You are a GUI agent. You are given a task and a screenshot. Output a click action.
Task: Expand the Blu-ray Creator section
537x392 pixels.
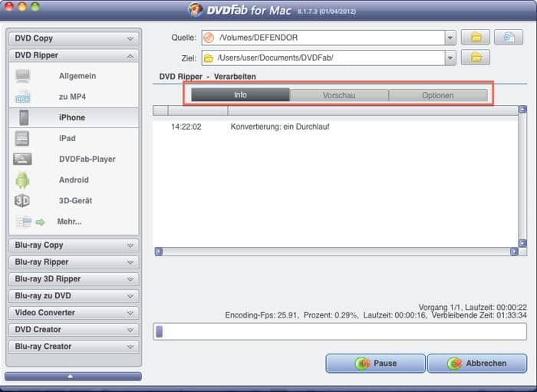pyautogui.click(x=74, y=347)
